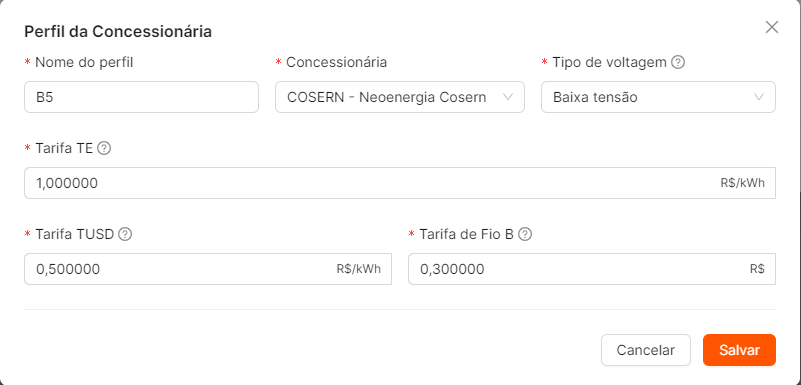Click the Tarifa de Fio B field with 0,300000
Viewport: 801px width, 385px height.
click(592, 269)
